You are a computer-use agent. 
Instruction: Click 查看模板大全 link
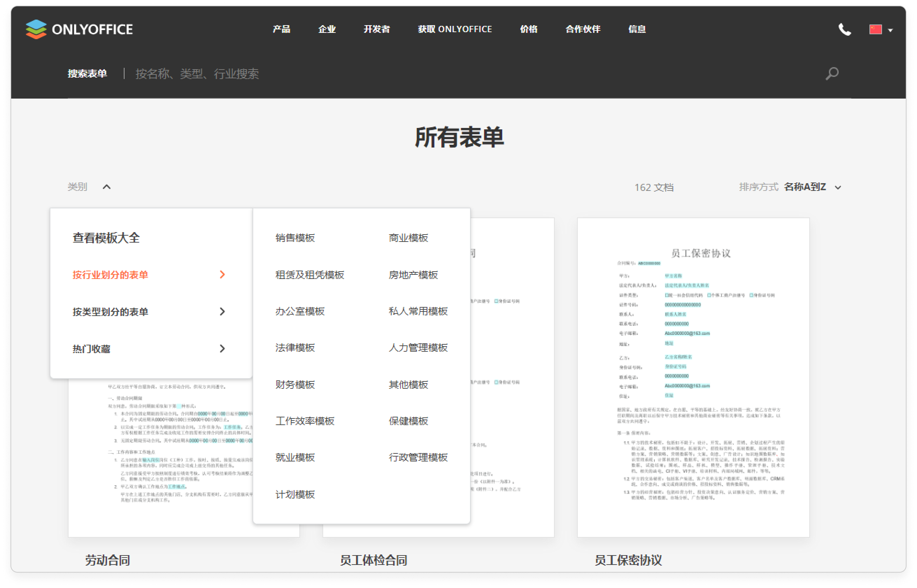pyautogui.click(x=106, y=238)
